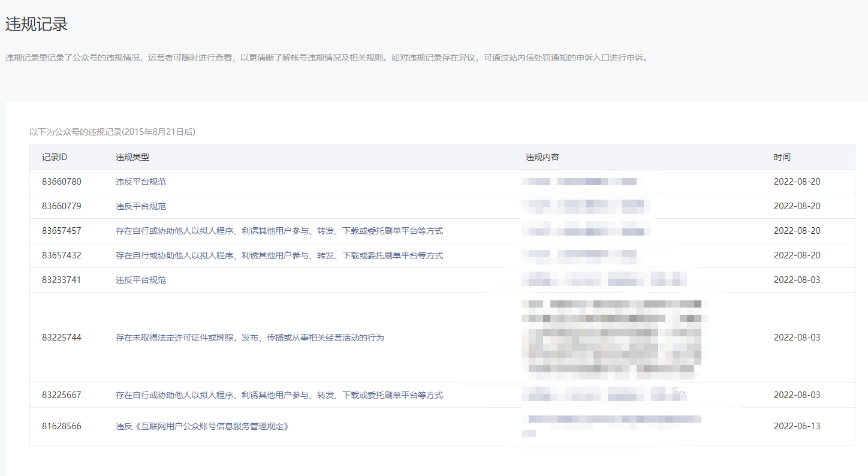868x476 pixels.
Task: Select record ID 83225744
Action: 62,338
